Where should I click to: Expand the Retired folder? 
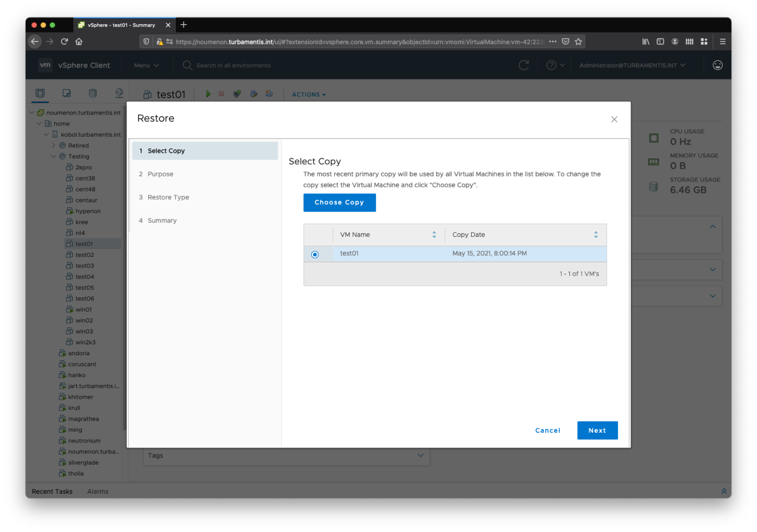tap(53, 145)
